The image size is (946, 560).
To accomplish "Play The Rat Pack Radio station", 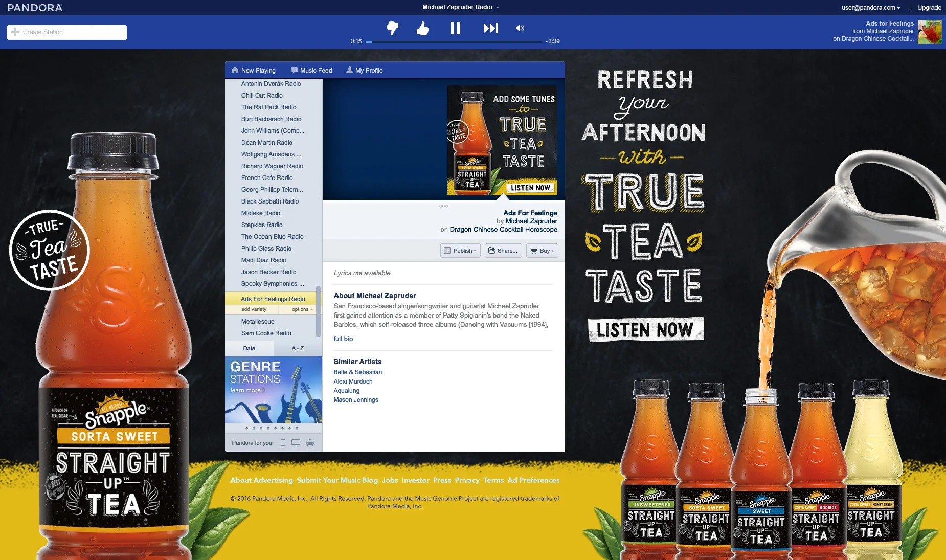I will tap(268, 107).
